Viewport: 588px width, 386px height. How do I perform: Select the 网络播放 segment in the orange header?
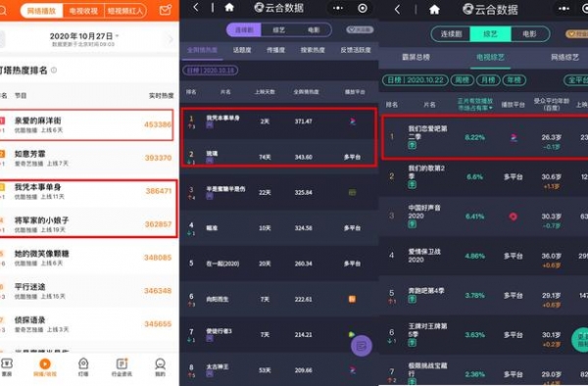(41, 11)
